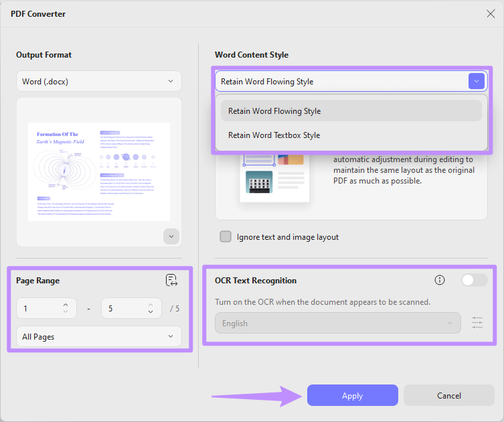Screen dimensions: 504x422
Task: Open the OCR info icon
Action: point(439,280)
